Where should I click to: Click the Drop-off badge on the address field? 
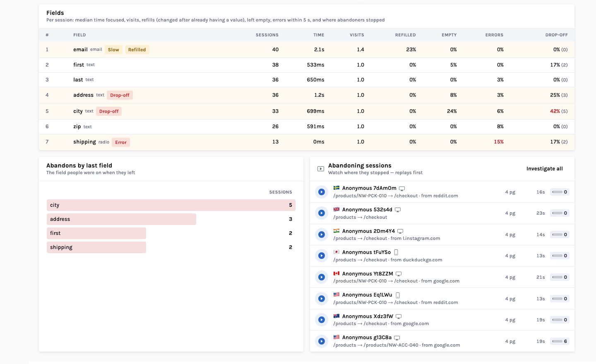[120, 95]
